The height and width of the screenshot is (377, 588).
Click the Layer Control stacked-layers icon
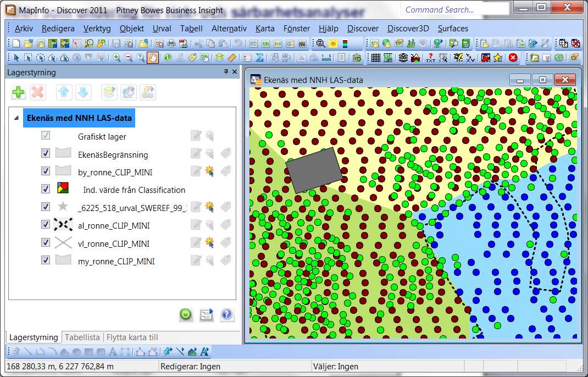click(220, 58)
